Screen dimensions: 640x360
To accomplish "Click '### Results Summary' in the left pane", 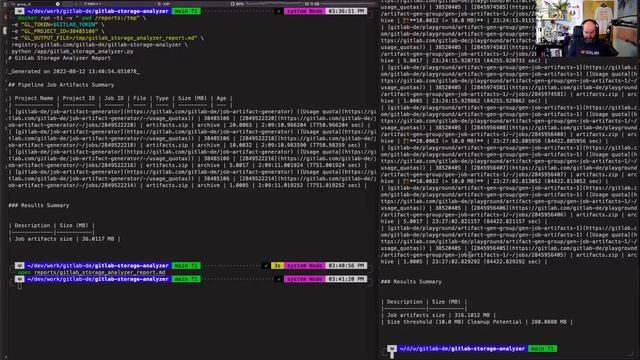I will (39, 205).
